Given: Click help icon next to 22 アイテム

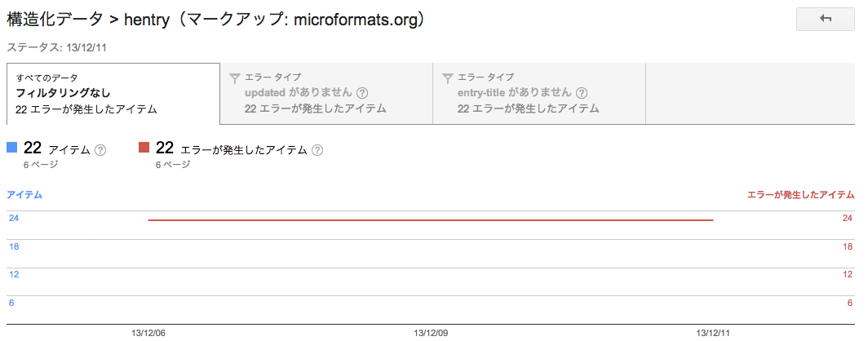Looking at the screenshot, I should coord(100,150).
